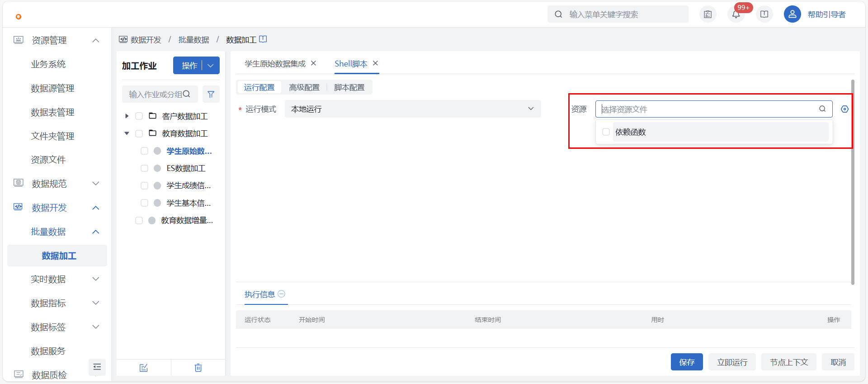868x384 pixels.
Task: Open the 操作 button dropdown arrow
Action: [211, 66]
